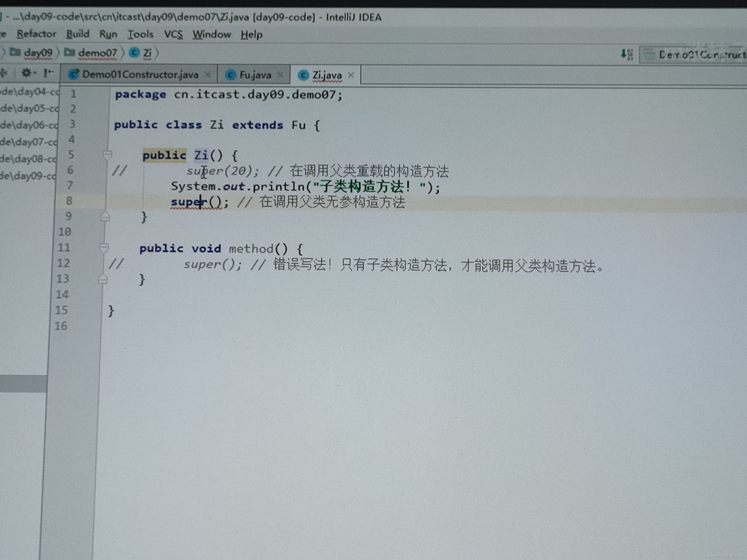Click the fold end marker on line 9
This screenshot has height=560, width=747.
pyautogui.click(x=105, y=216)
